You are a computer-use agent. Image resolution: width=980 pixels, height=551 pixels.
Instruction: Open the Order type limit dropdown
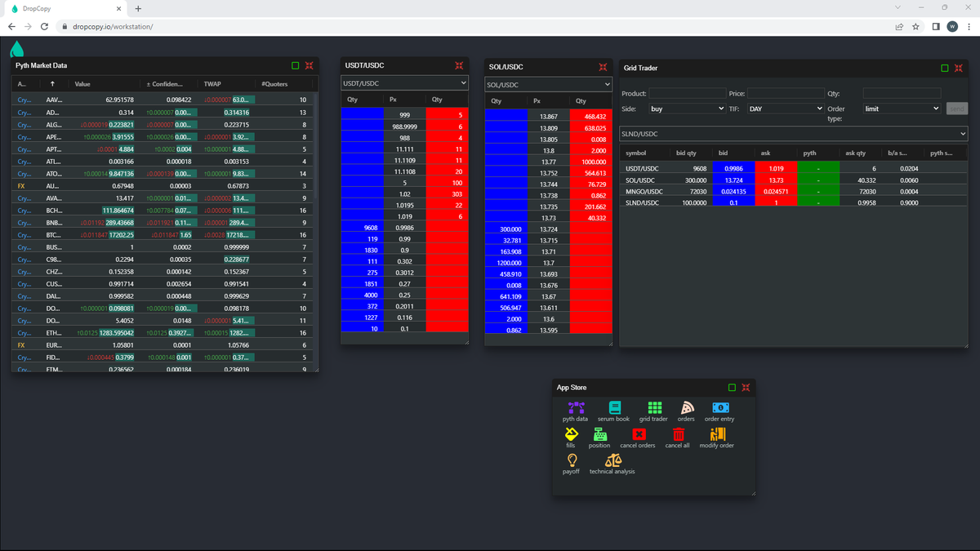[902, 109]
